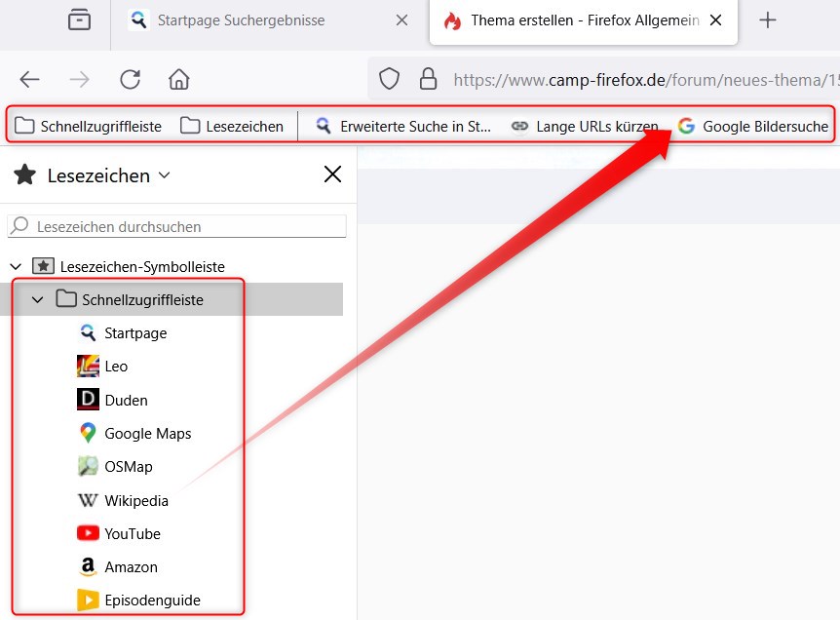Open a new tab with the plus button

coord(769,19)
